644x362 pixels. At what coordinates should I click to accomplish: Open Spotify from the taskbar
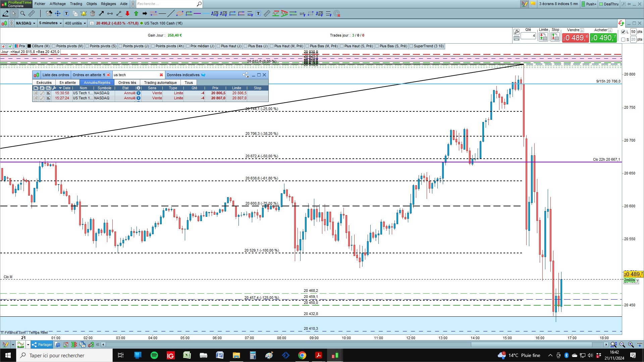coord(154,355)
